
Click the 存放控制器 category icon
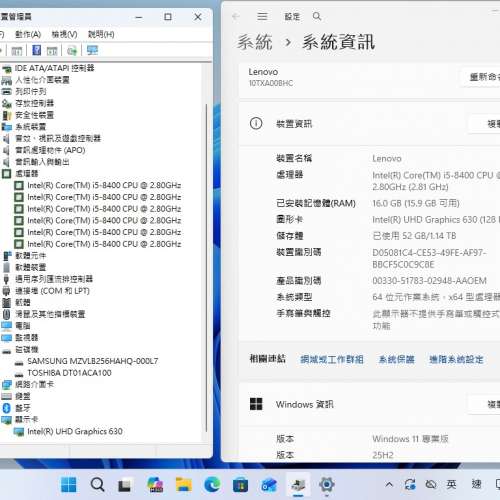(7, 104)
